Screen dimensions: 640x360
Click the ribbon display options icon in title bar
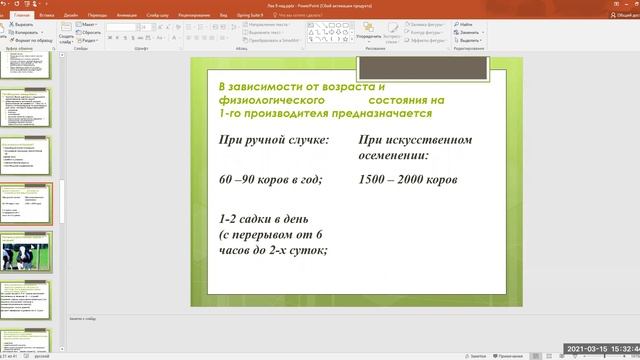616,4
